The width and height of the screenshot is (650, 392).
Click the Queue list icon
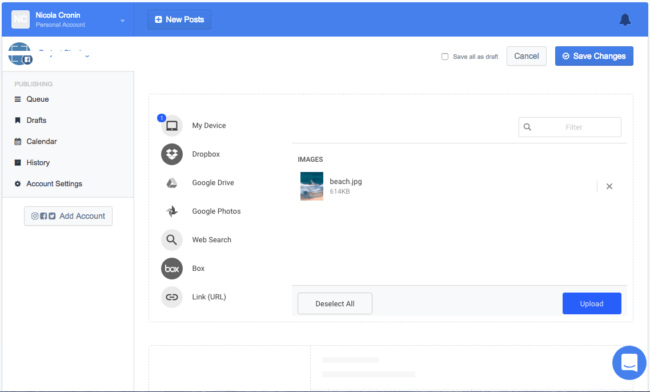tap(17, 99)
